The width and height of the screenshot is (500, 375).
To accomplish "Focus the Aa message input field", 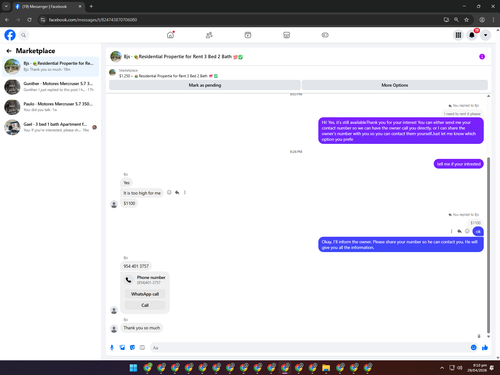I will click(x=310, y=348).
